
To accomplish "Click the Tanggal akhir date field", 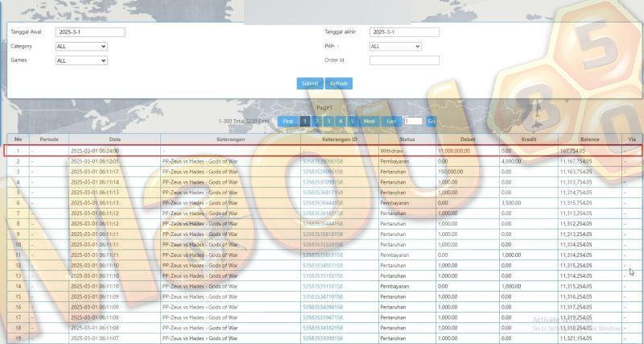I will point(404,32).
